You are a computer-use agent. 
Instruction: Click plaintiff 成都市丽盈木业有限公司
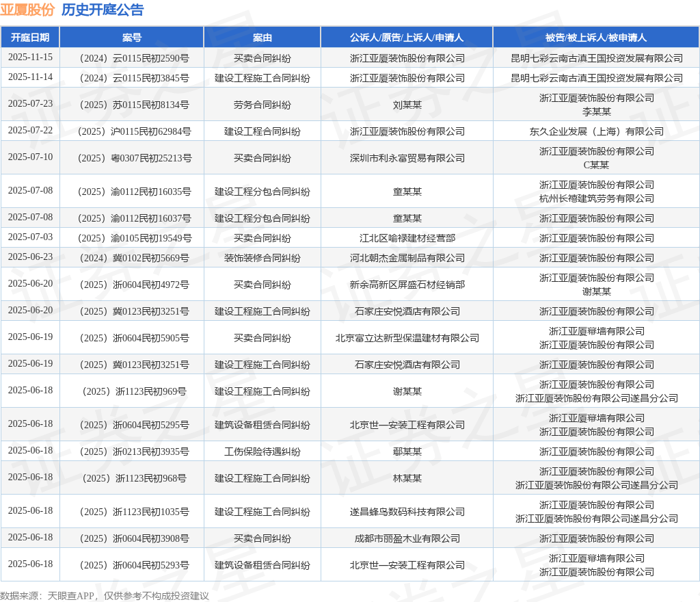[x=407, y=538]
